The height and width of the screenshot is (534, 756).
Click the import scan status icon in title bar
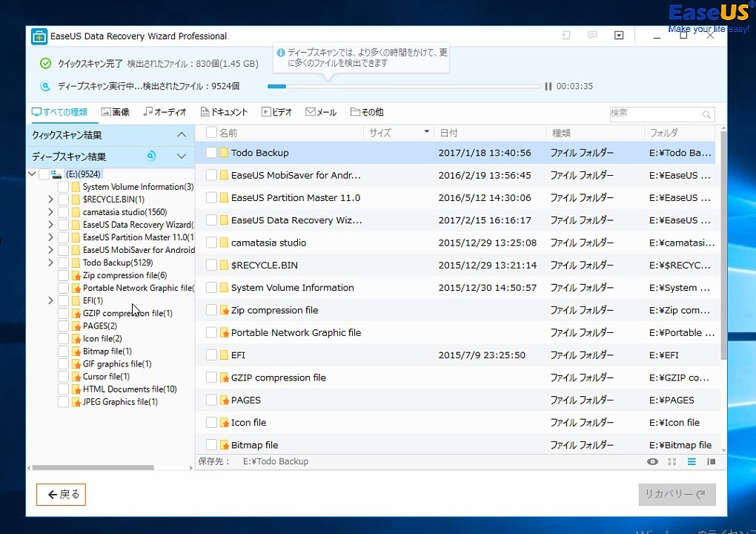tap(566, 35)
